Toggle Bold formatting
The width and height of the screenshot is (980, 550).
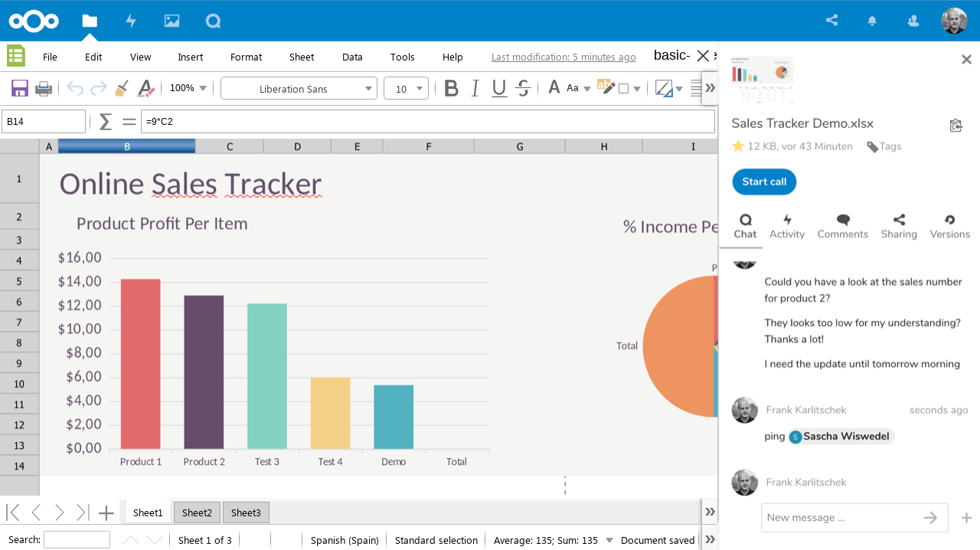pyautogui.click(x=451, y=88)
